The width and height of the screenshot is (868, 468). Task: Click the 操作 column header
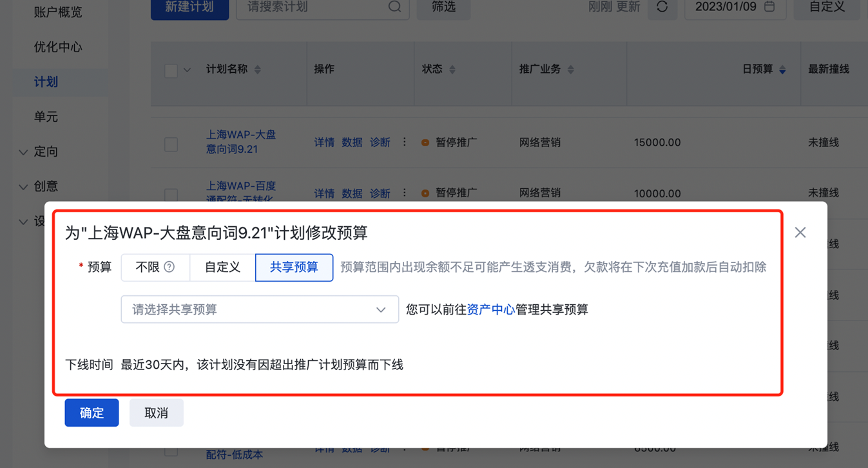point(324,69)
